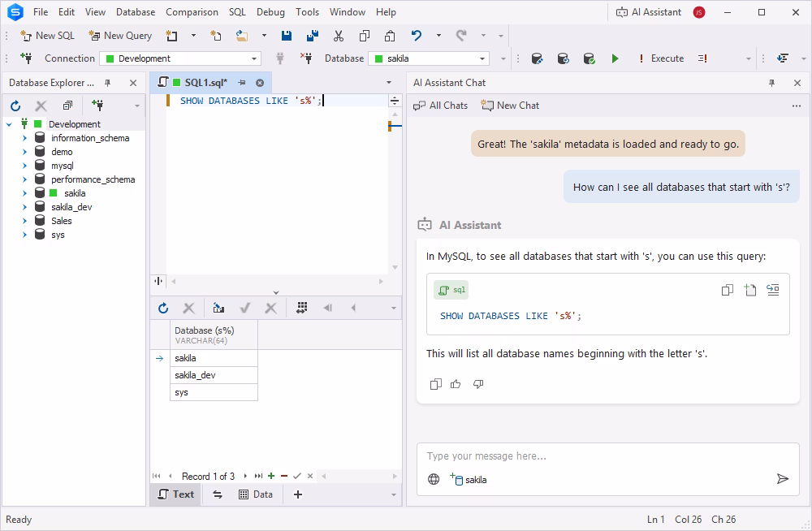Click the export data icon in results toolbar
The width and height of the screenshot is (812, 531).
218,309
